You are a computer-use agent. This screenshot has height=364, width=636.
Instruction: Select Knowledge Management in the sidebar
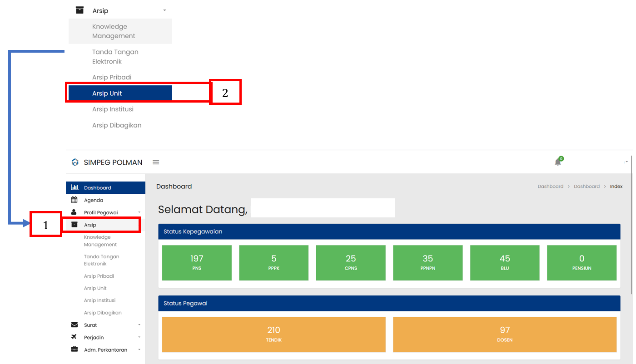pyautogui.click(x=100, y=241)
